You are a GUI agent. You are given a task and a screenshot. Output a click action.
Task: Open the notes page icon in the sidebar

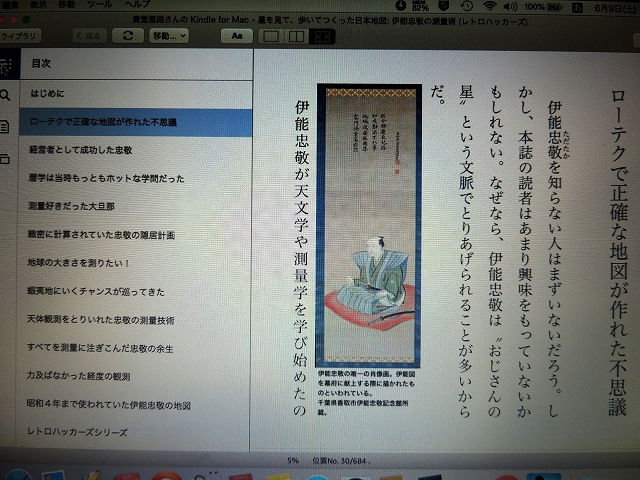click(x=4, y=127)
